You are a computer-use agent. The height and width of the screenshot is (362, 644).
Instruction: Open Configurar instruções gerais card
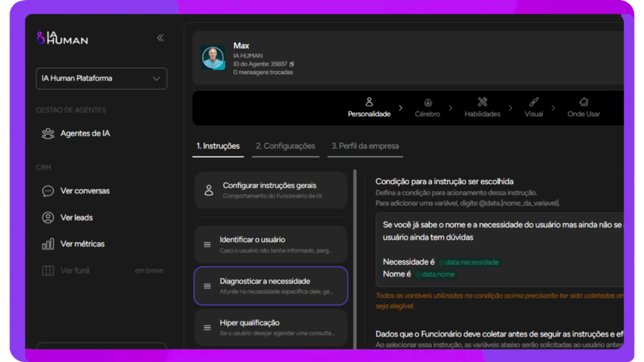271,190
